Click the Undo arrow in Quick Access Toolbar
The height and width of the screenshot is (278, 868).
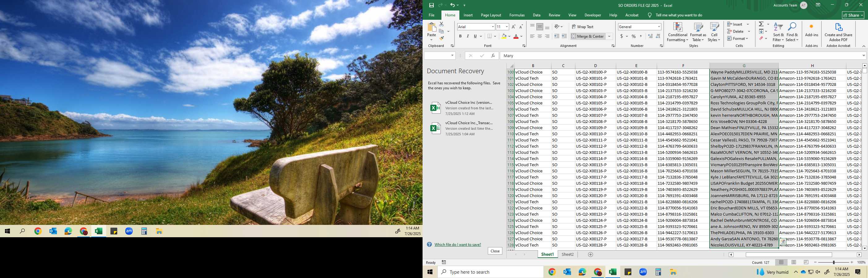click(453, 5)
